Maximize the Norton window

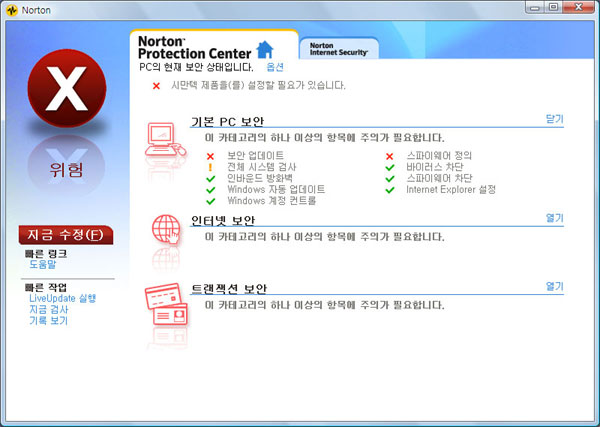[x=553, y=7]
